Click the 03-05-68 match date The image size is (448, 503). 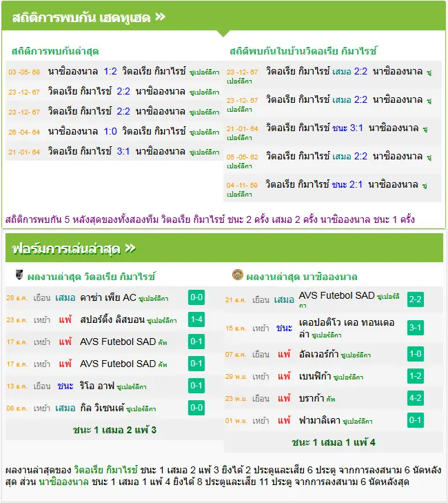coord(24,72)
